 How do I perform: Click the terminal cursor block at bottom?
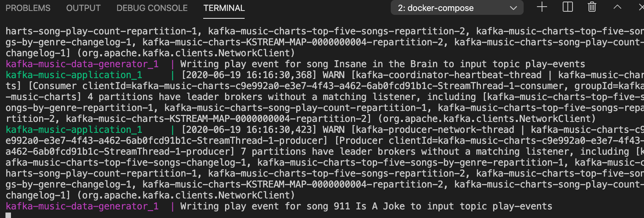click(x=8, y=215)
